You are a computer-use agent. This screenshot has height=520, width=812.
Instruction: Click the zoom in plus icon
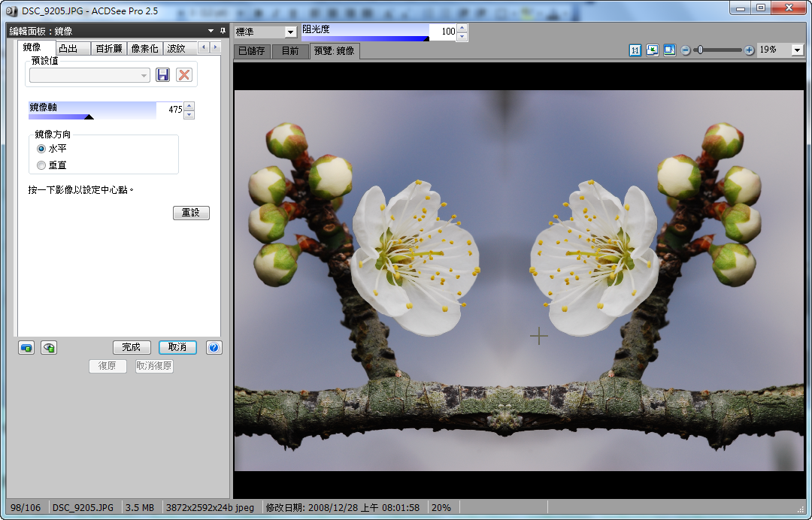[749, 50]
